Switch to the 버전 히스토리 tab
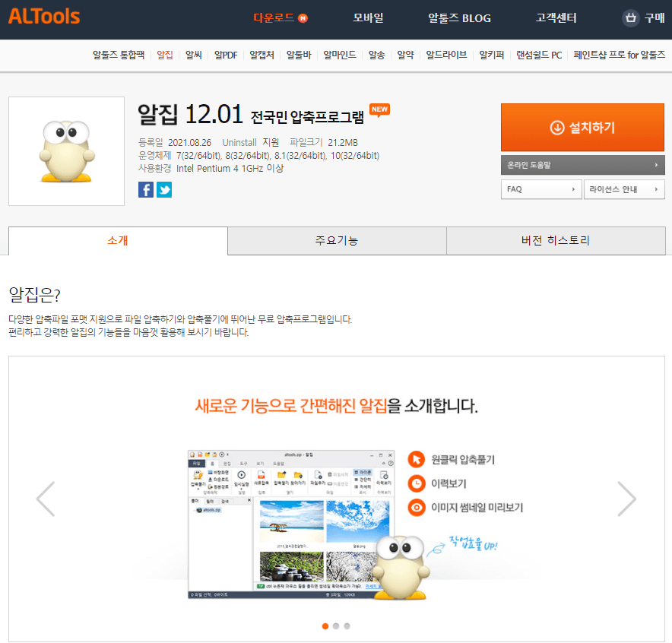 coord(556,241)
